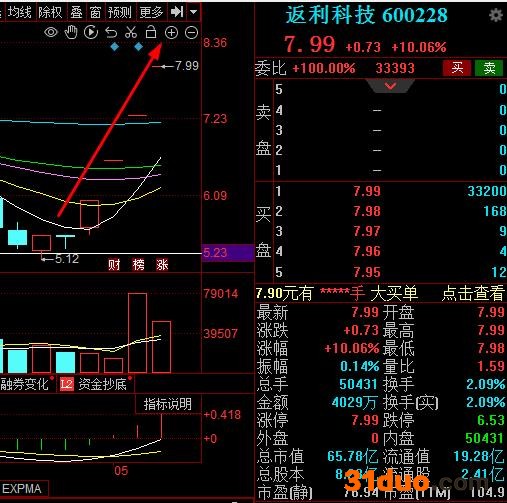Toggle the chart lock icon
507x503 pixels.
pos(151,32)
